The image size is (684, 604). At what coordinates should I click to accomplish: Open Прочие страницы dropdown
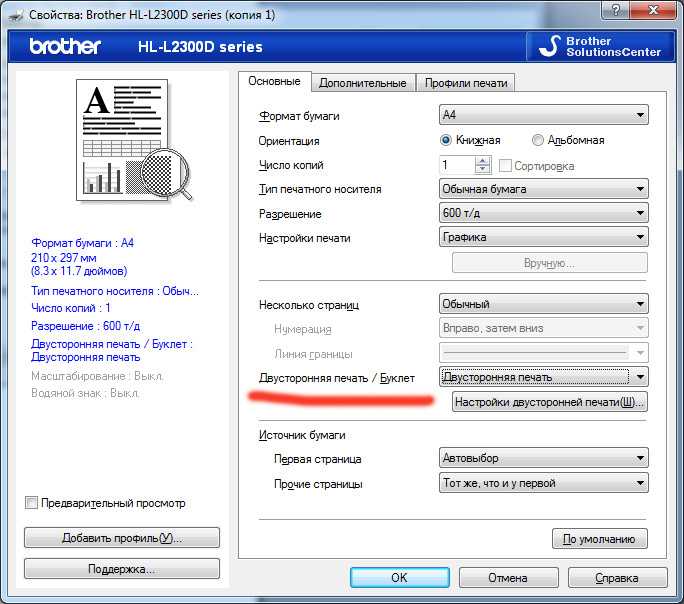click(544, 483)
